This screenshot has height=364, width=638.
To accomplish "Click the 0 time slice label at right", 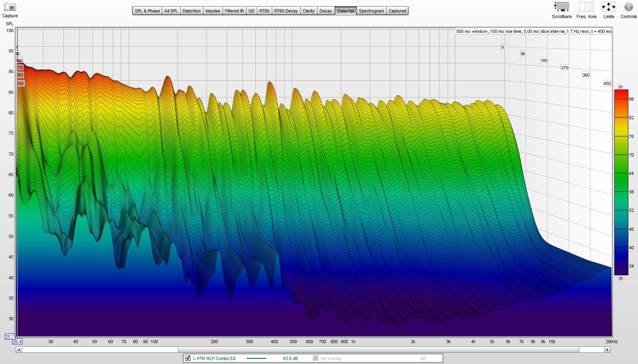I will pos(502,47).
